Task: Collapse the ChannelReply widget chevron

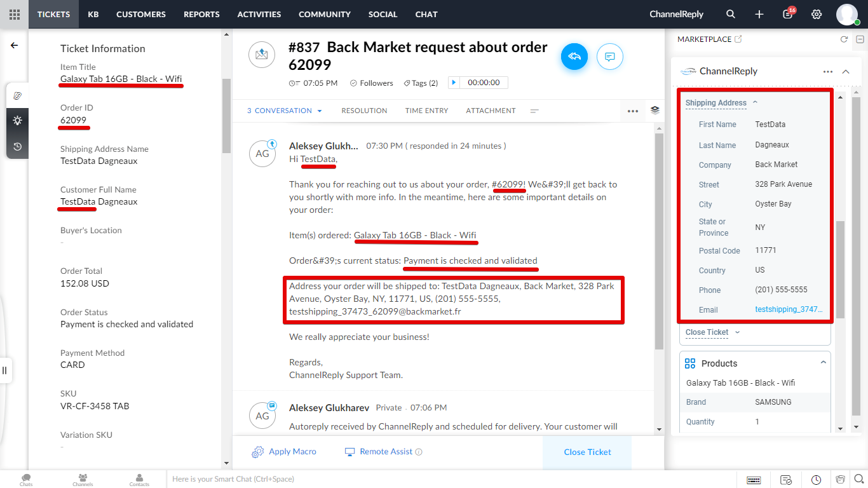Action: click(846, 72)
